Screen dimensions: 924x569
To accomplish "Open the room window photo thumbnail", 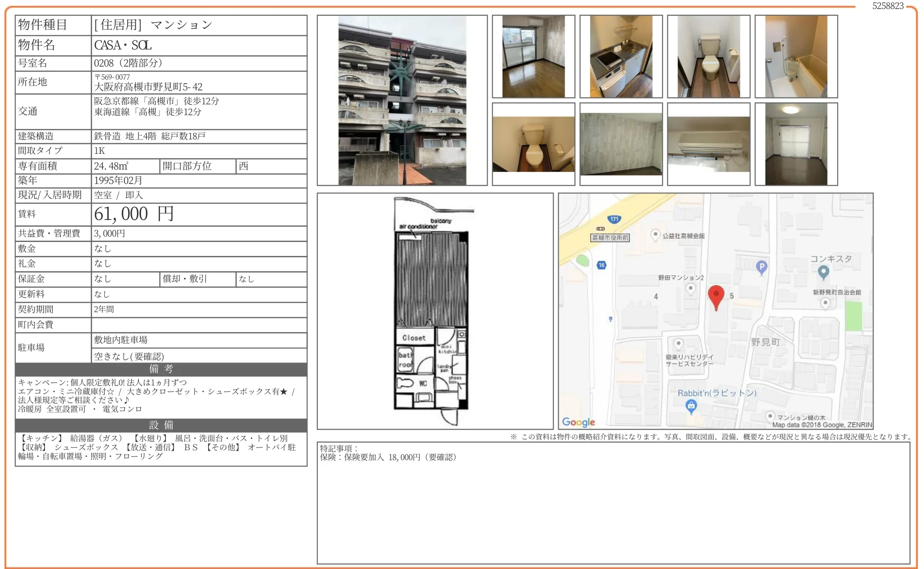I will (533, 56).
